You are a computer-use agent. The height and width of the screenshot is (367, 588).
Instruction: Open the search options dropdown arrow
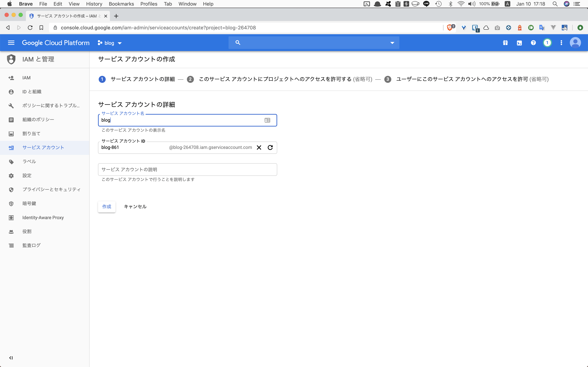pyautogui.click(x=392, y=43)
